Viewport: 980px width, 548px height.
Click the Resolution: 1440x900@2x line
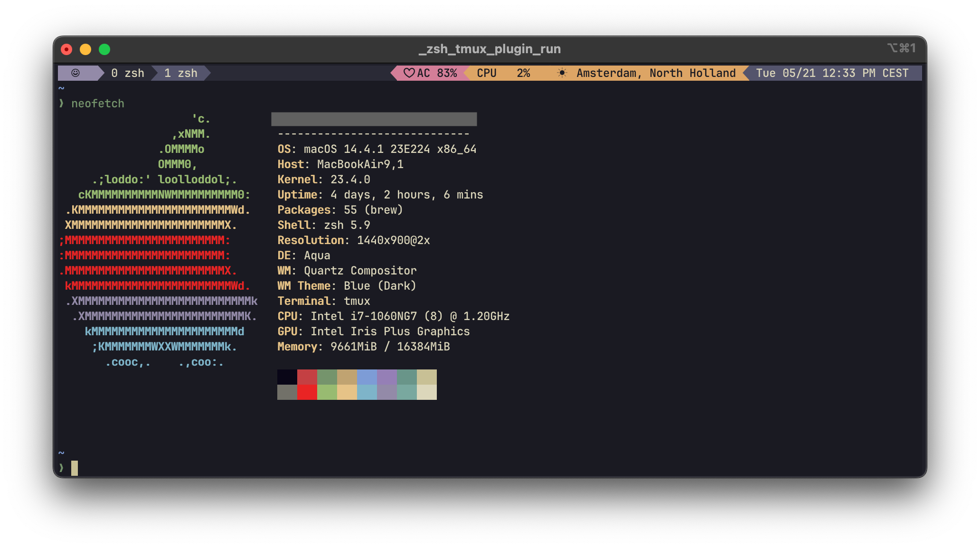[354, 240]
